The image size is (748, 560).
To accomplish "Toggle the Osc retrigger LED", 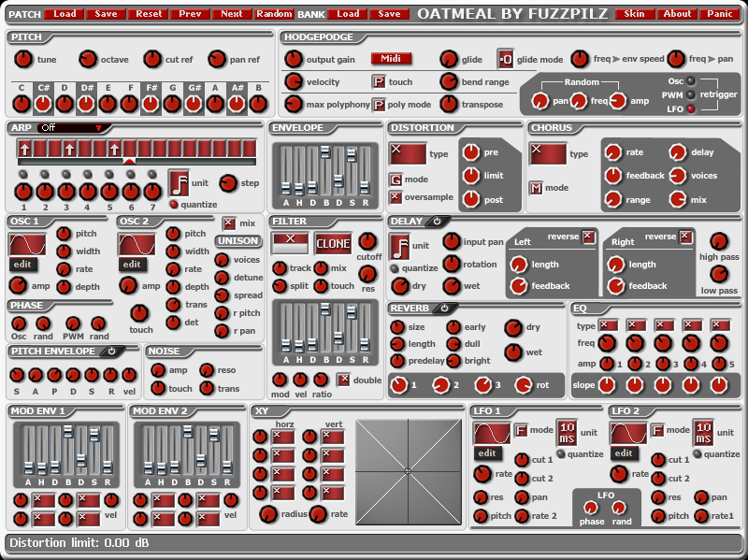I will (690, 81).
